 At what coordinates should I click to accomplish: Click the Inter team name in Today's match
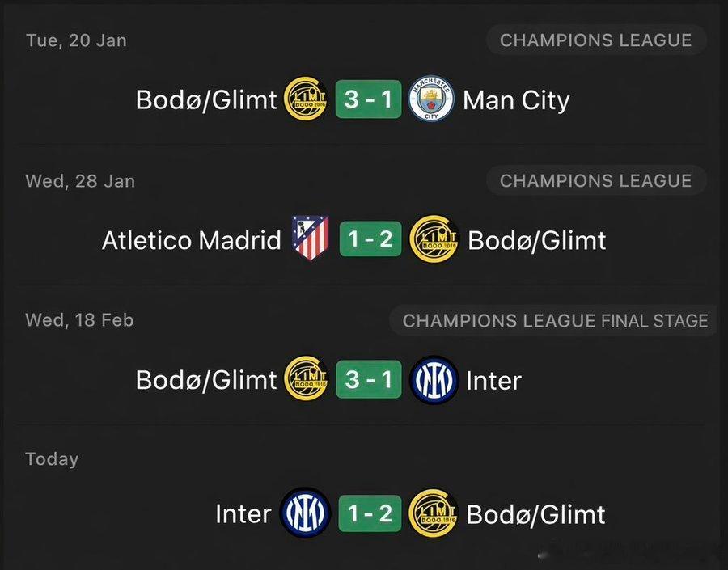click(243, 514)
